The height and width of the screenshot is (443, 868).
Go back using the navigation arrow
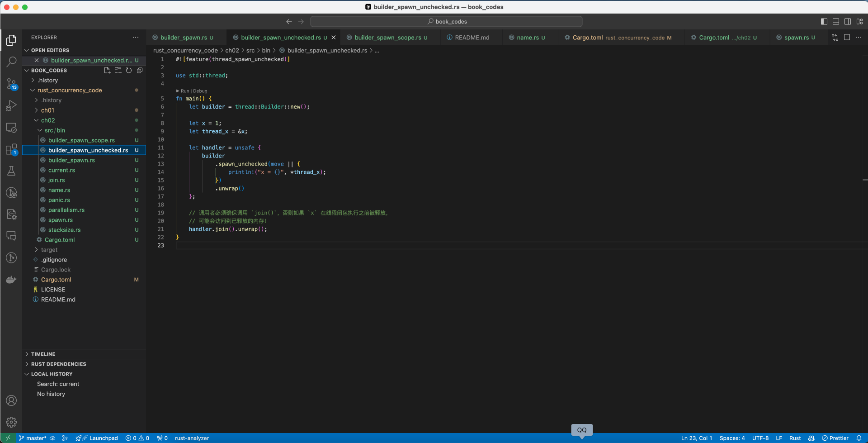pos(289,21)
